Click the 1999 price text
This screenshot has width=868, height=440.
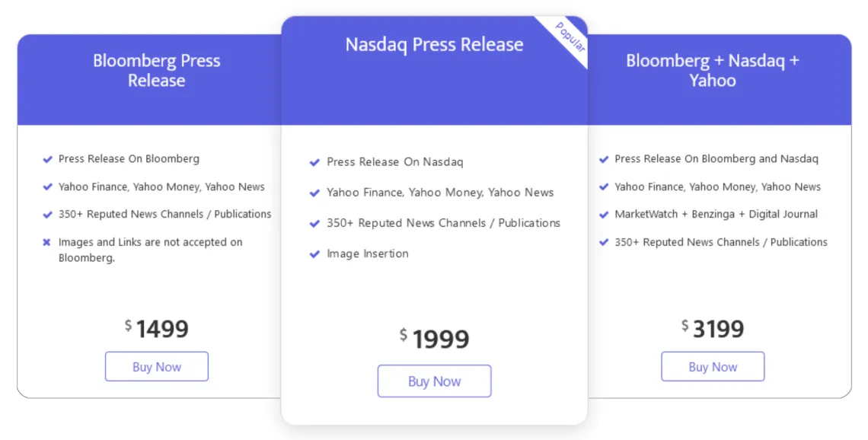[441, 340]
